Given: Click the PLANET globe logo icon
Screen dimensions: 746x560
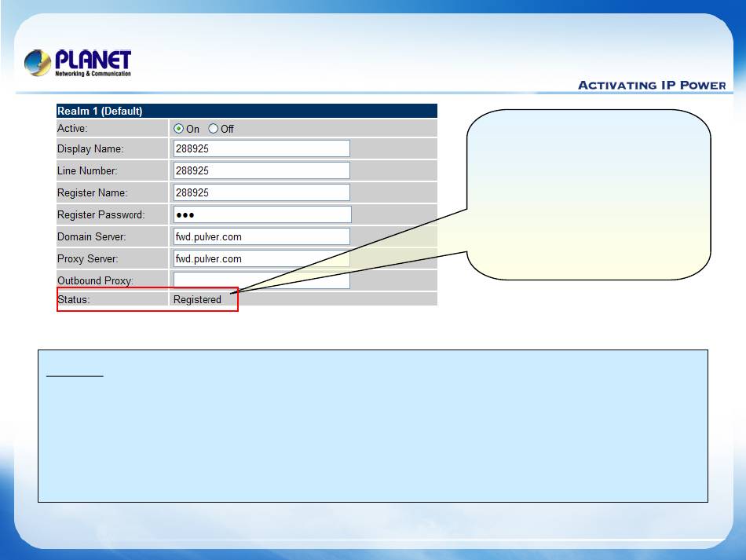Looking at the screenshot, I should pos(38,63).
